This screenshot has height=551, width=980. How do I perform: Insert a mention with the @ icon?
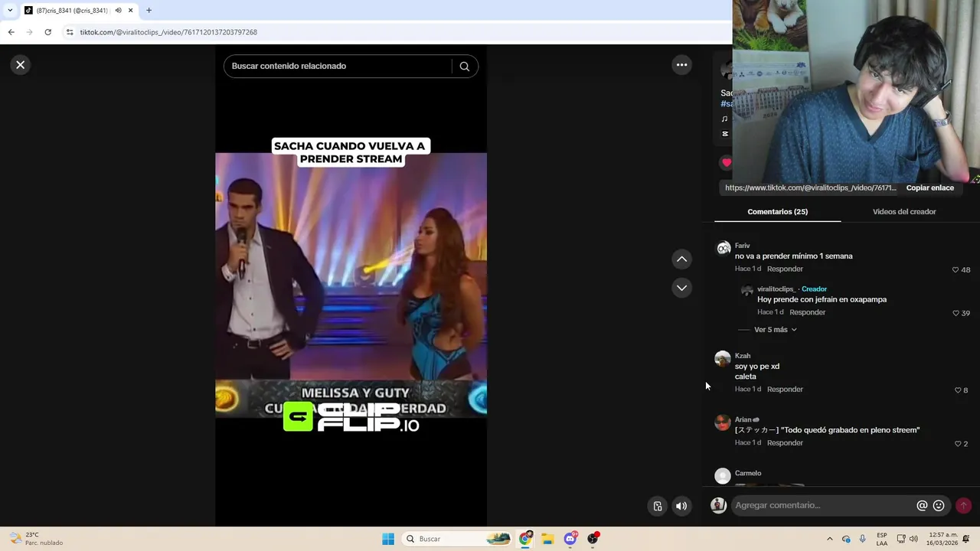[922, 506]
